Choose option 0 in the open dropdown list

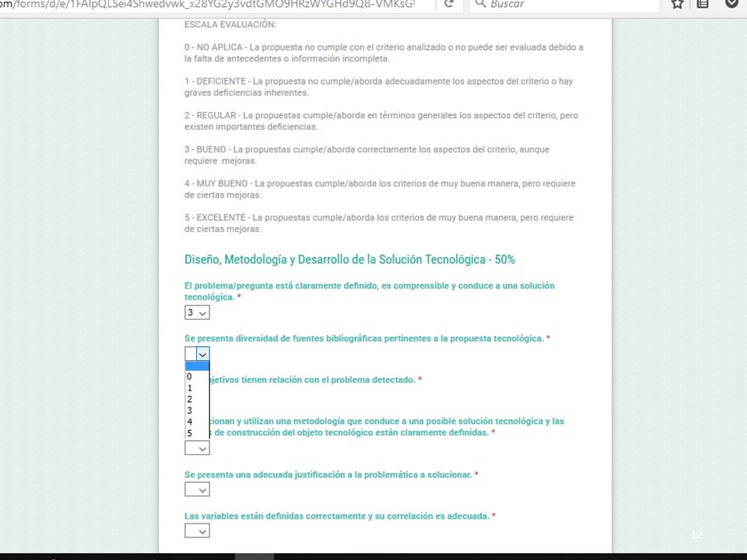pyautogui.click(x=197, y=376)
